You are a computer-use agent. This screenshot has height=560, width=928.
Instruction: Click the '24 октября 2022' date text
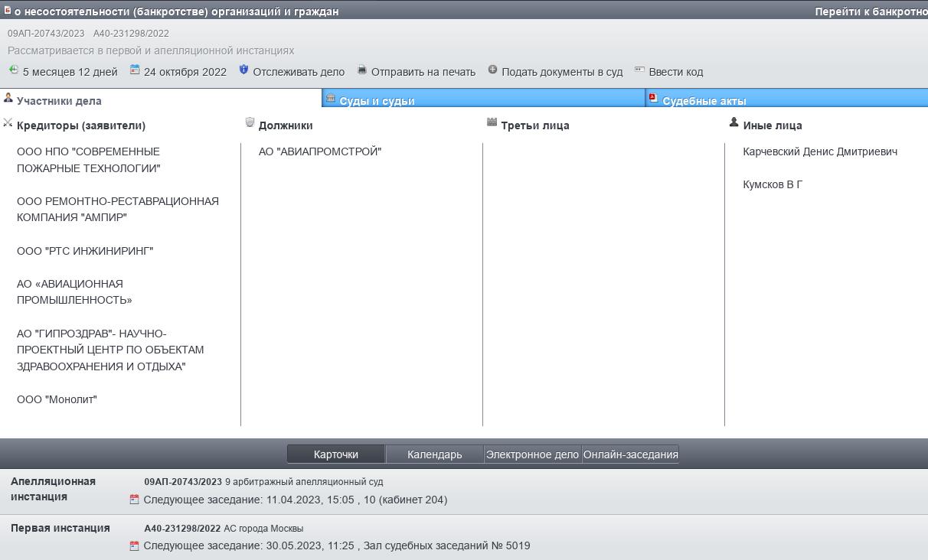(x=185, y=72)
